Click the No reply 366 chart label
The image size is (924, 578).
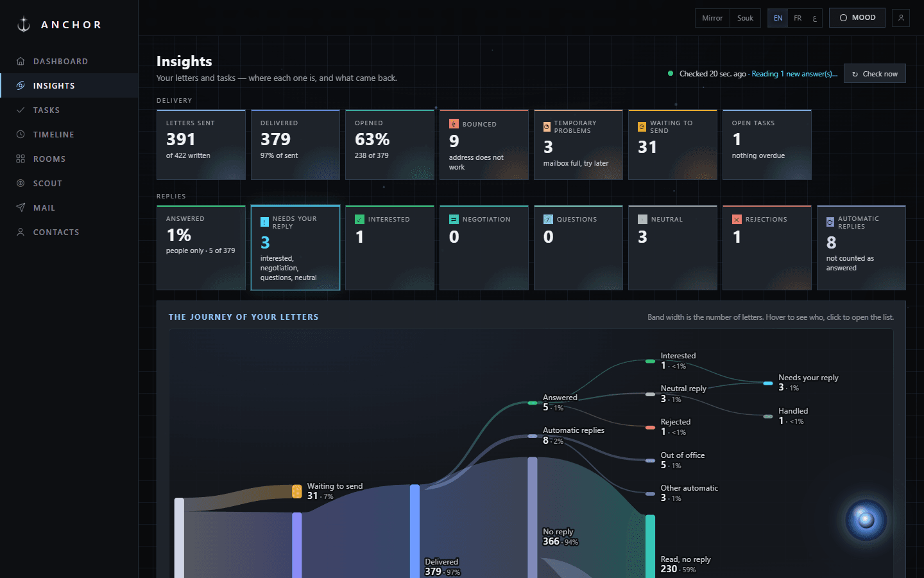[x=560, y=537]
